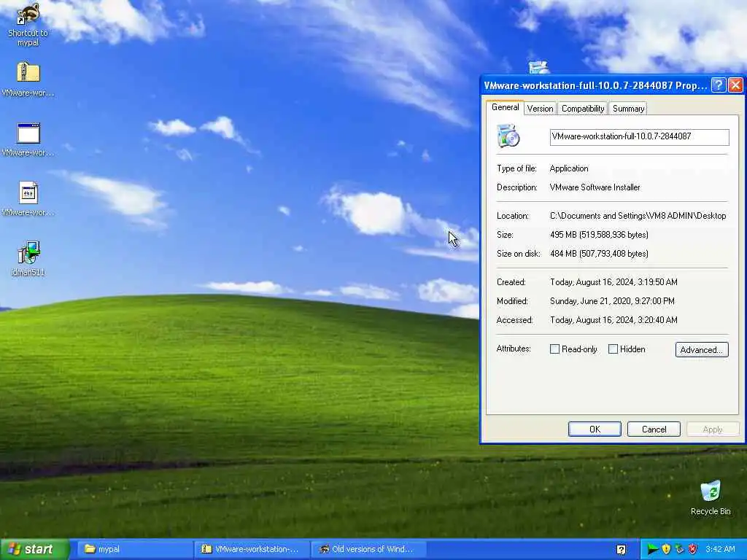Viewport: 747px width, 560px height.
Task: Open the General tab
Action: point(505,108)
